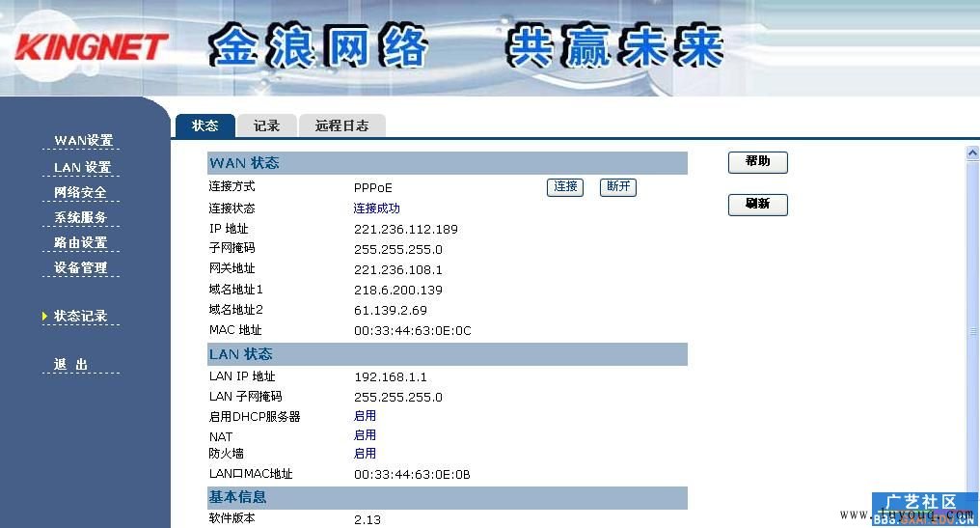The image size is (980, 528).
Task: Click the scrollbar up arrow
Action: pyautogui.click(x=972, y=153)
